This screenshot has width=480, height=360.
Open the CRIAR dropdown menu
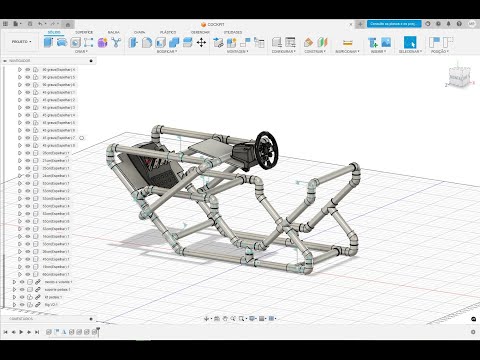tap(81, 52)
